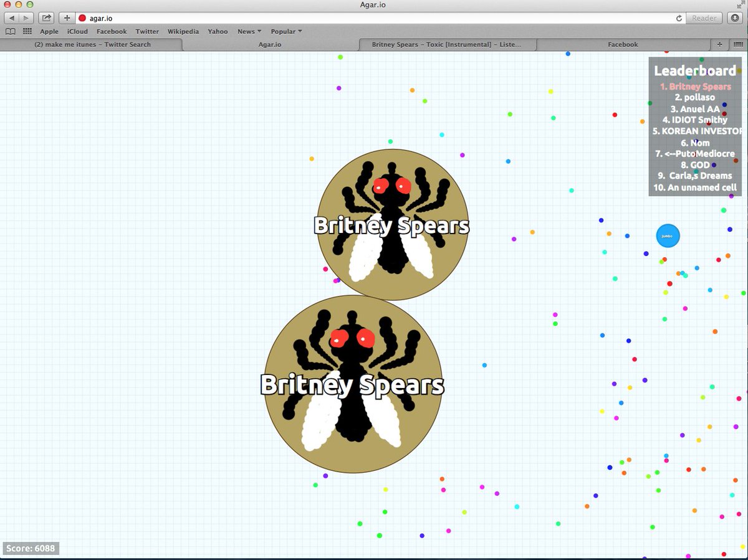Image resolution: width=748 pixels, height=560 pixels.
Task: Reload page using address bar reload icon
Action: click(679, 19)
